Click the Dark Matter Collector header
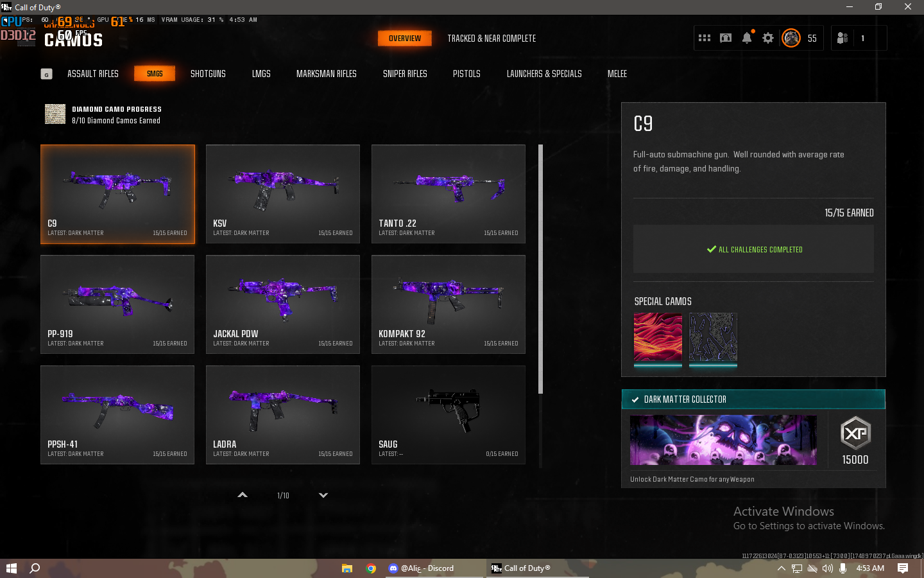The width and height of the screenshot is (924, 578). (753, 399)
